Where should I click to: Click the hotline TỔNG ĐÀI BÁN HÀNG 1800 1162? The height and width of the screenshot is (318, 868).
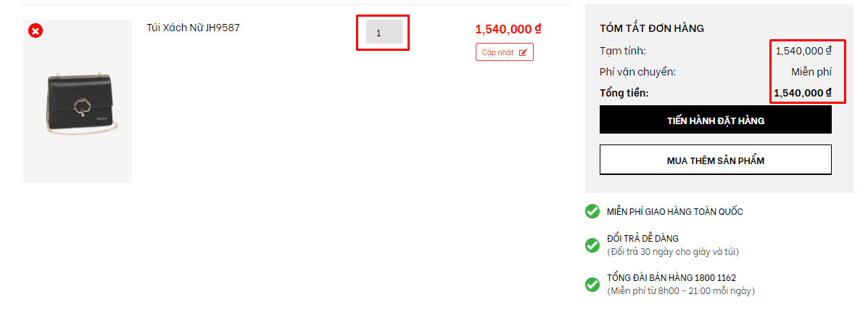[671, 278]
